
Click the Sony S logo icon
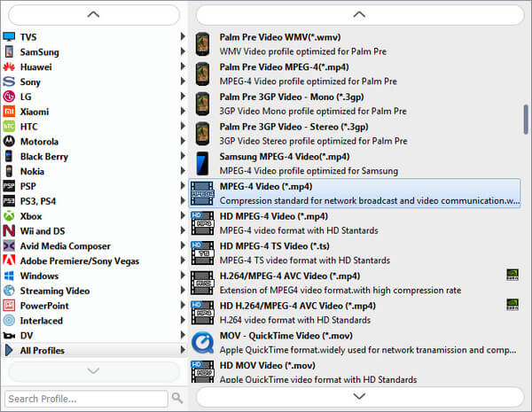pos(9,82)
